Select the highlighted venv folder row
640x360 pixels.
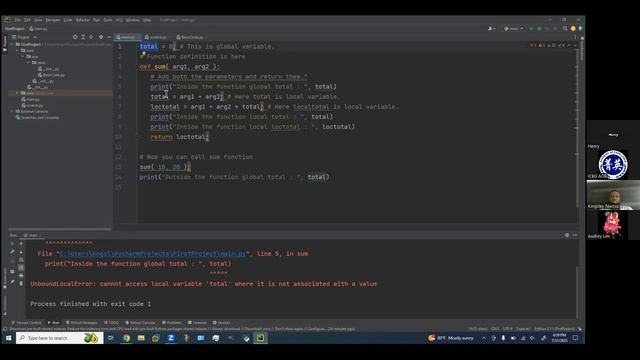point(60,93)
